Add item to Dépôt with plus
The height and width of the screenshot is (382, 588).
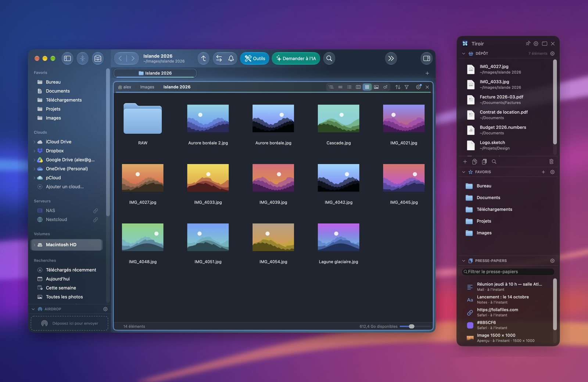[x=465, y=162]
